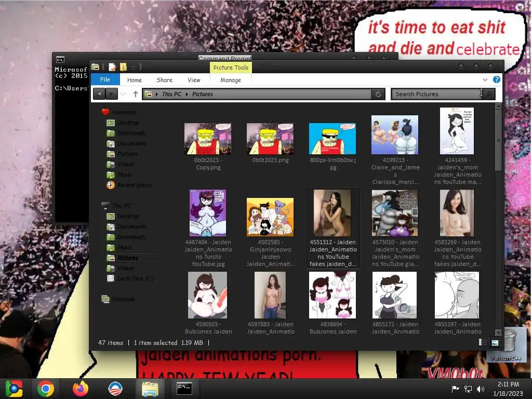Go up one level with the Up arrow
532x399 pixels.
pos(136,94)
